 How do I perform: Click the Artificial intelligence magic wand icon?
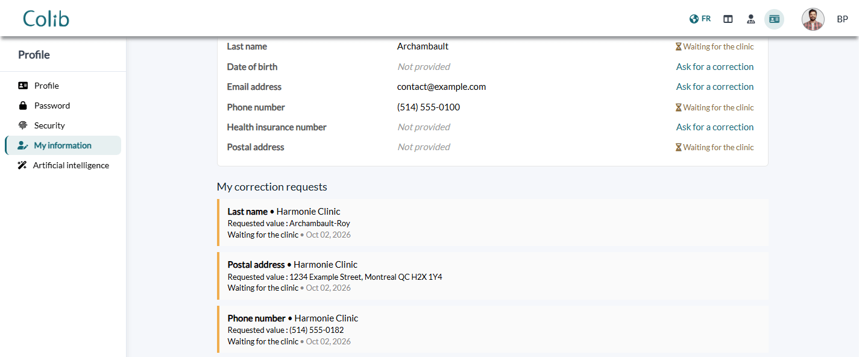pyautogui.click(x=22, y=165)
